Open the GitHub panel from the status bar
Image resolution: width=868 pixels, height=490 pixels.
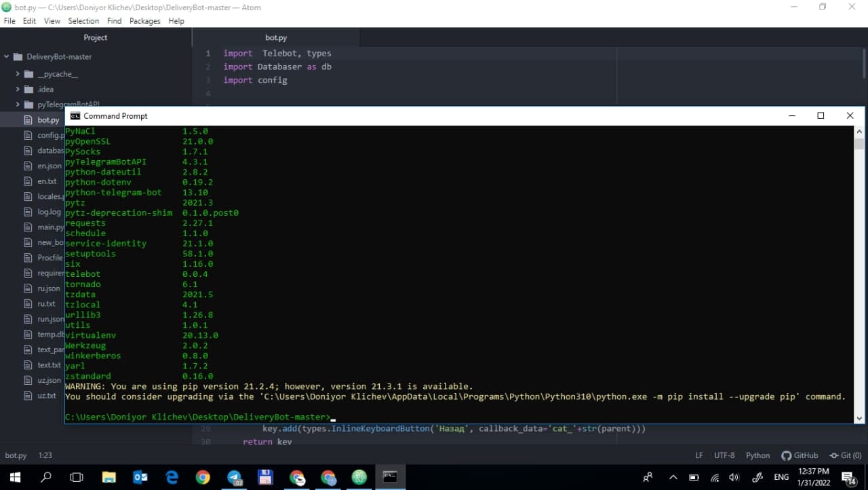point(800,455)
